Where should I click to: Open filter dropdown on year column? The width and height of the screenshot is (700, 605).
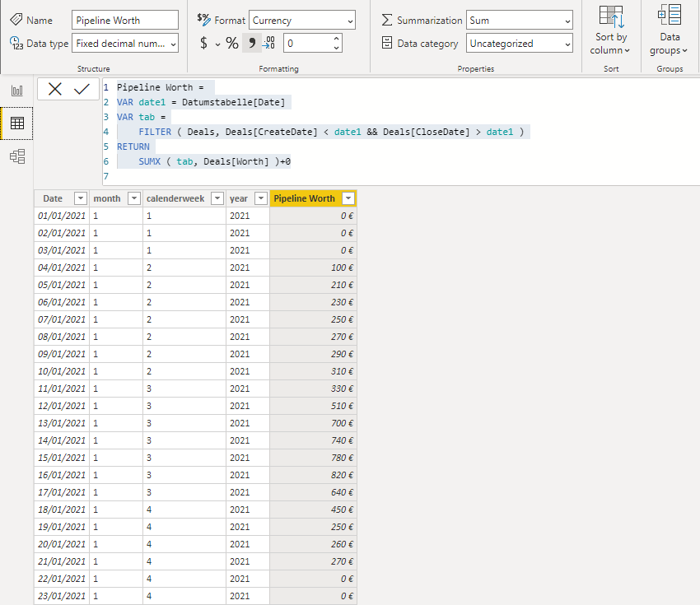[x=261, y=198]
